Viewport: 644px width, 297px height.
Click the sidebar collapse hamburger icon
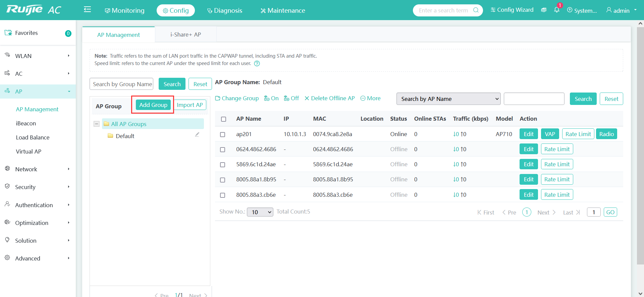tap(87, 10)
